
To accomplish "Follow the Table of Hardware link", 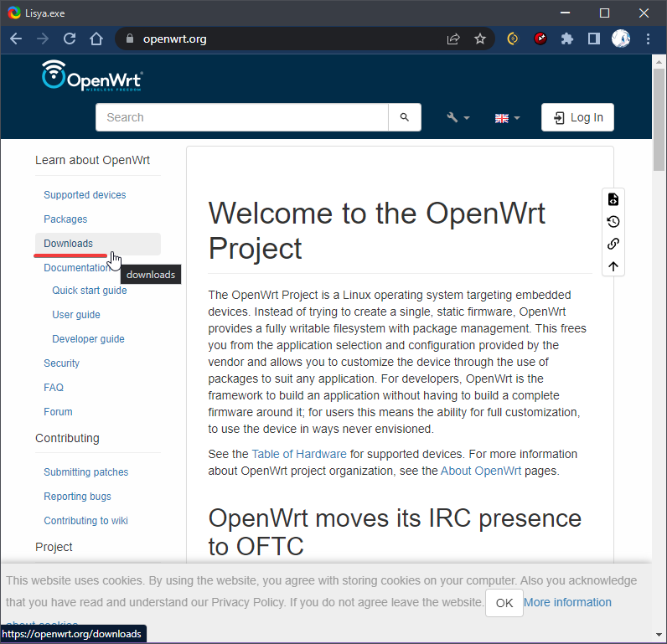I will [299, 454].
